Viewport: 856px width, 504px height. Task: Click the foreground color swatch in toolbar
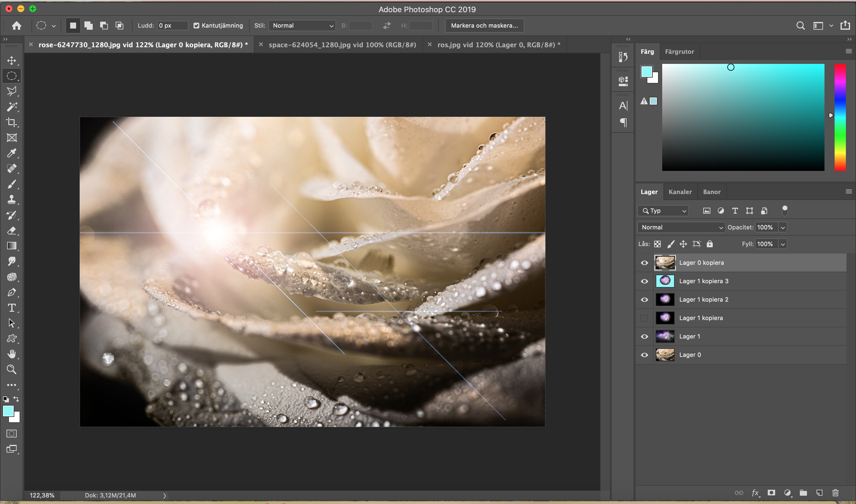pyautogui.click(x=8, y=411)
